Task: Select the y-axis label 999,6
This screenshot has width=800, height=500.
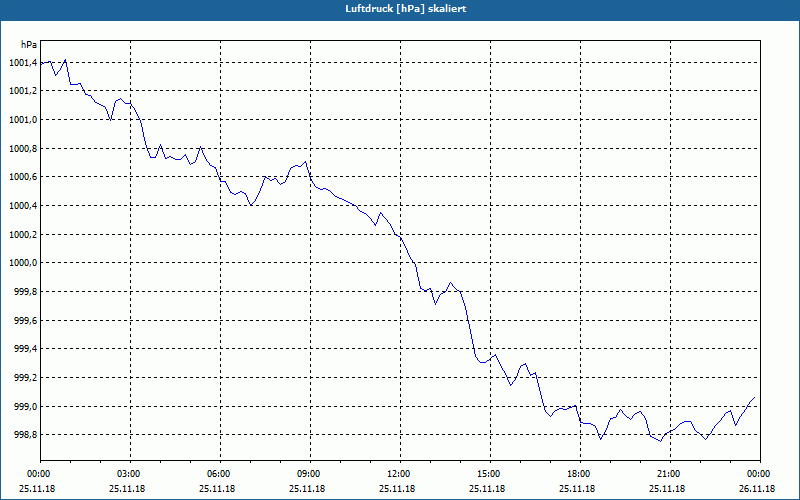Action: coord(26,320)
